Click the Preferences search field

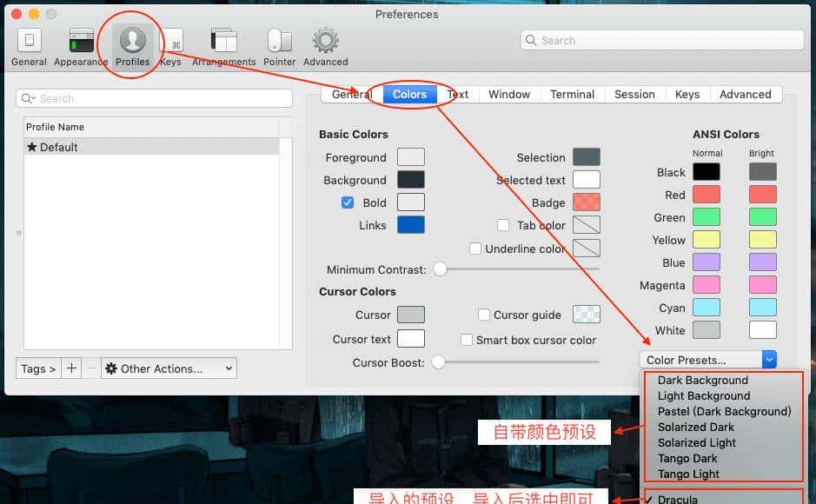click(662, 40)
